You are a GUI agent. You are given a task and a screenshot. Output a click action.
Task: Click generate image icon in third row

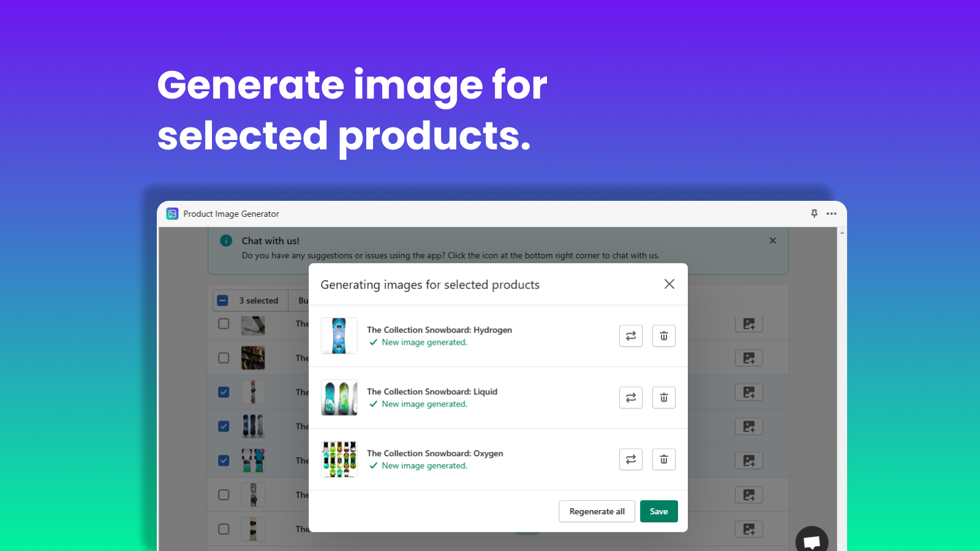[749, 392]
